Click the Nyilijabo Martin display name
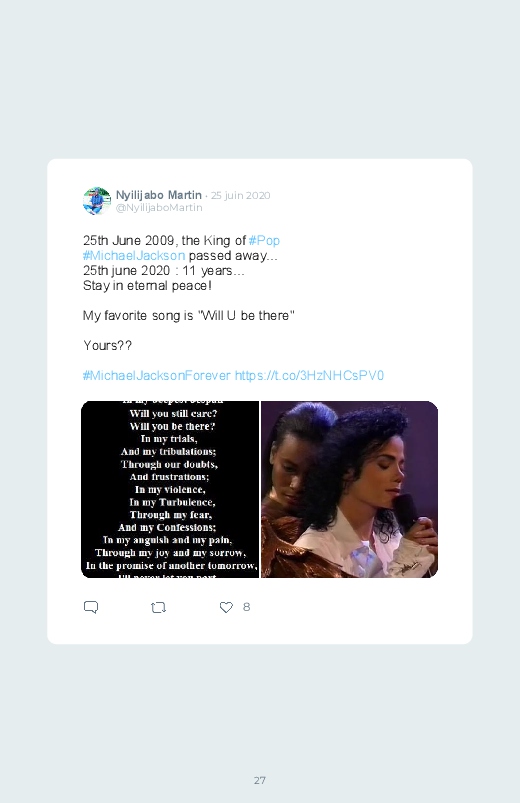The width and height of the screenshot is (520, 803). pos(159,195)
